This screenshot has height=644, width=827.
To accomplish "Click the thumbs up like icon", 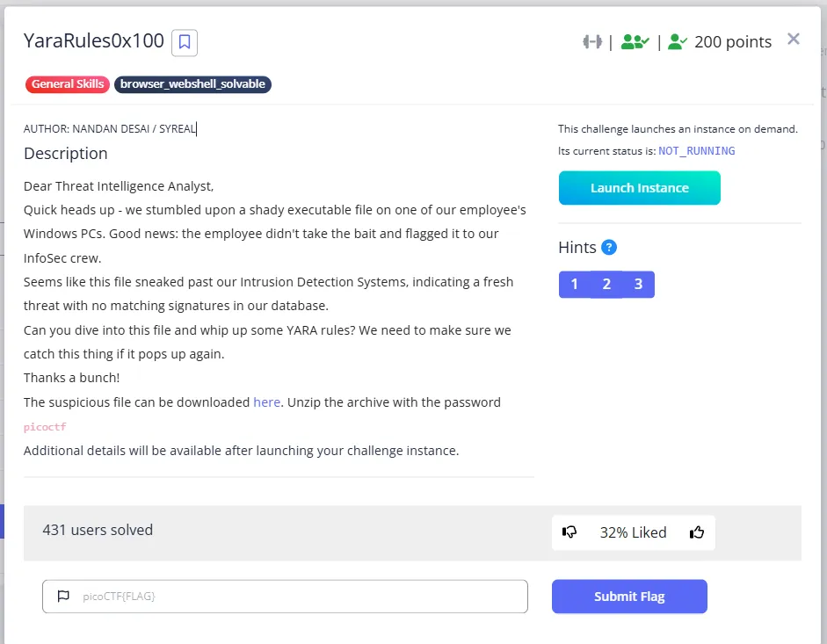I will click(697, 532).
